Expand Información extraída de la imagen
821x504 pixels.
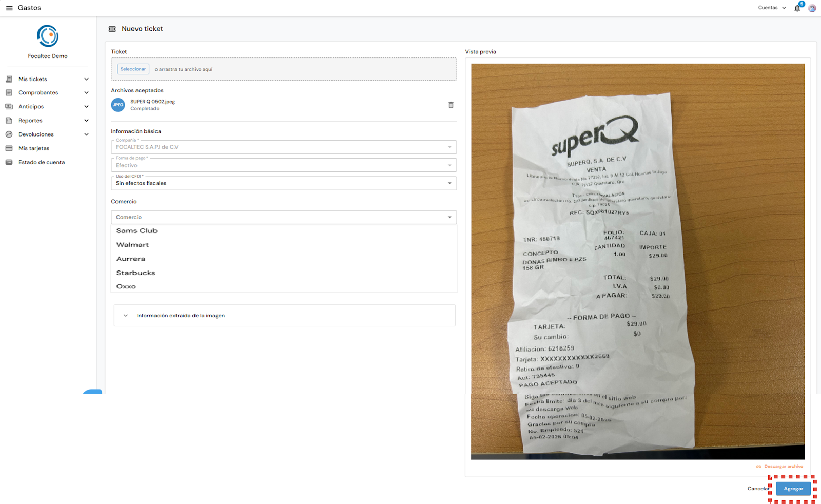coord(284,316)
